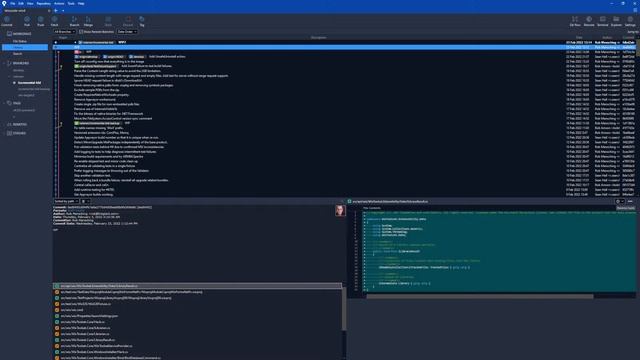The height and width of the screenshot is (360, 640).
Task: Open the Repository menu
Action: coord(44,3)
